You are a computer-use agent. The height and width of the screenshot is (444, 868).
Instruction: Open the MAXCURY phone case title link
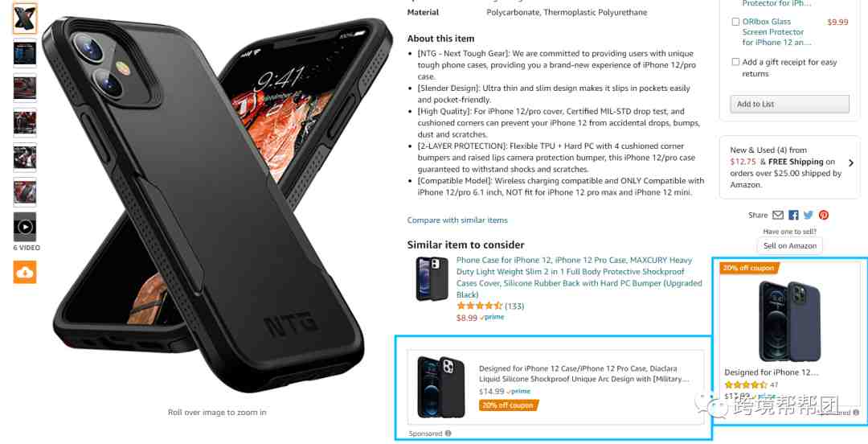pyautogui.click(x=579, y=277)
